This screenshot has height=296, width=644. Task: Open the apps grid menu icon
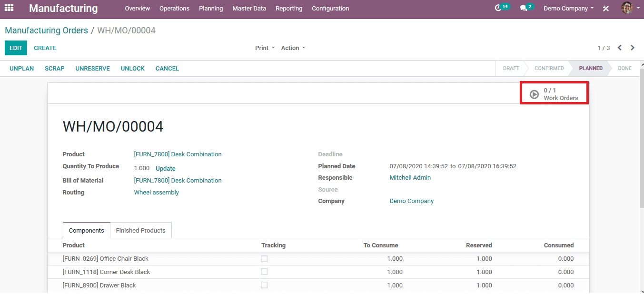(9, 8)
